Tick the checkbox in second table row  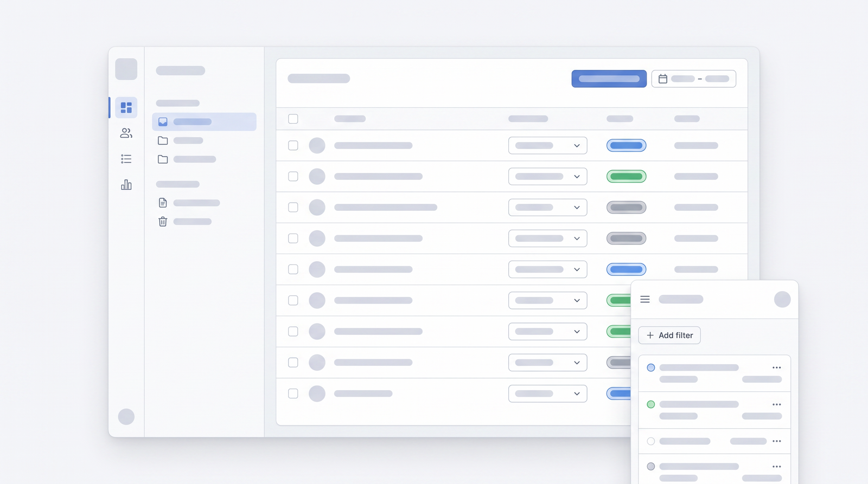(x=293, y=176)
